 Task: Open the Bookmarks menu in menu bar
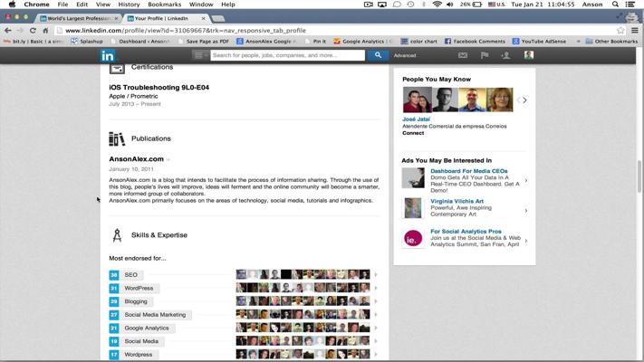coord(164,5)
